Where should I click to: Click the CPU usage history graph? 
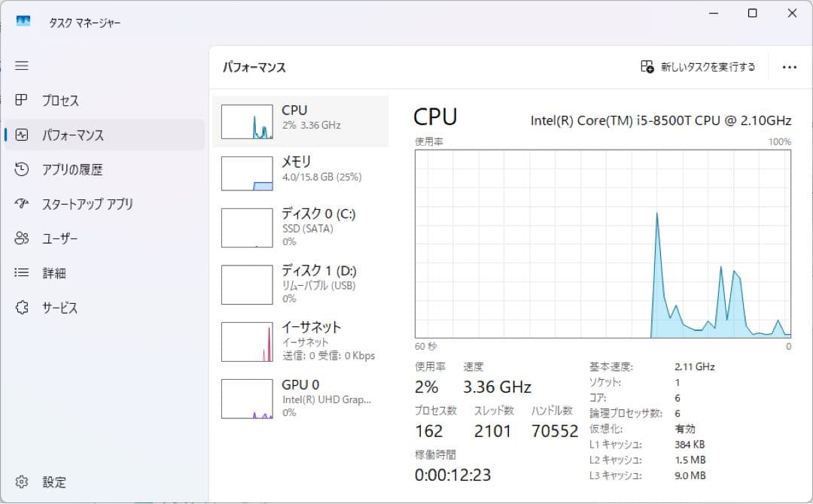pos(602,244)
